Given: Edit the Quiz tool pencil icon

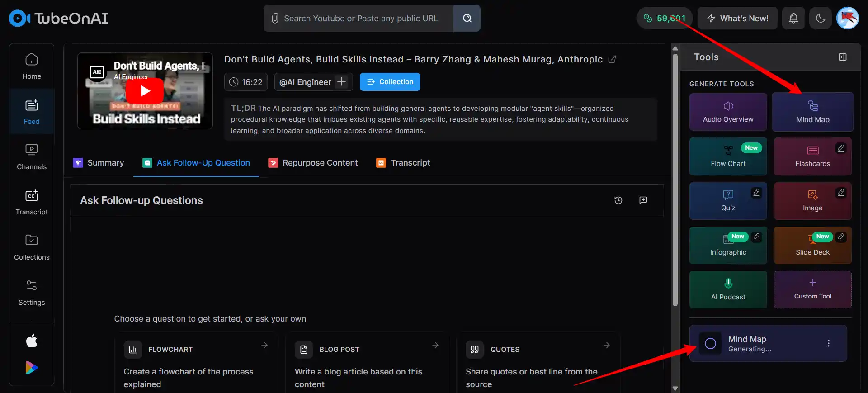Looking at the screenshot, I should click(756, 192).
